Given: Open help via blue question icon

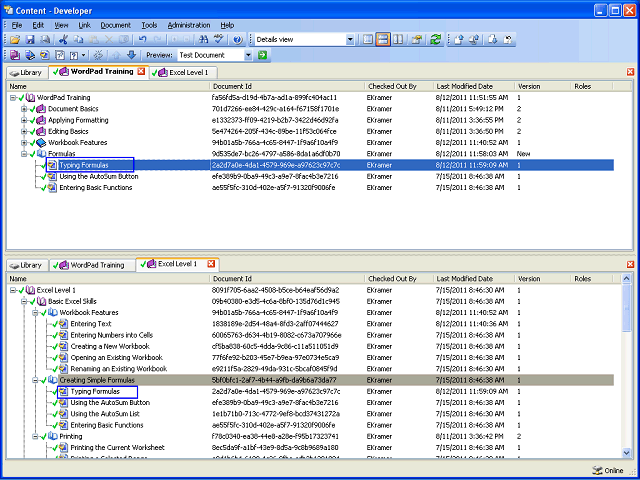Looking at the screenshot, I should pos(238,40).
